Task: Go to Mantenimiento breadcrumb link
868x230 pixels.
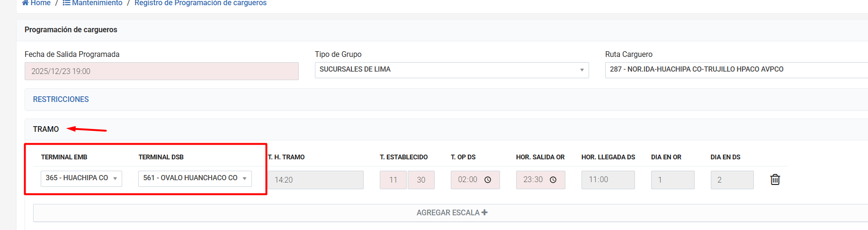Action: (x=97, y=3)
